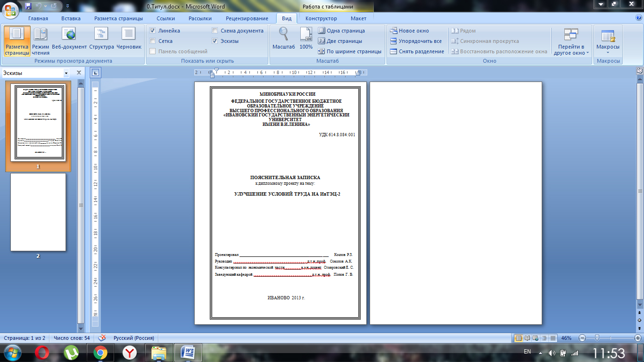This screenshot has width=644, height=362.
Task: Open the Эскизы pane dropdown
Action: [66, 73]
